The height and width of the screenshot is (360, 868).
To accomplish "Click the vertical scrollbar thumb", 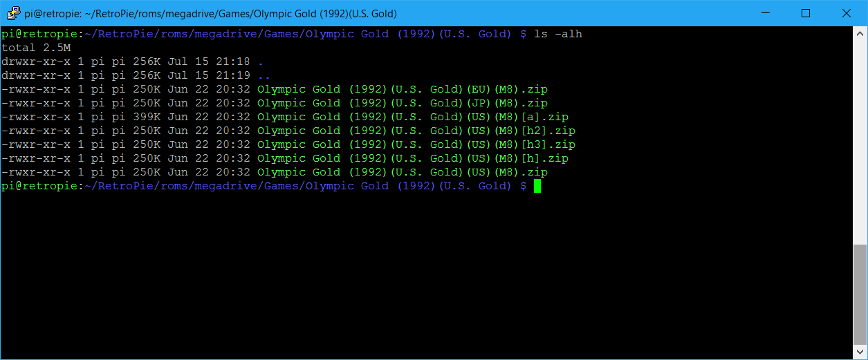I will (x=861, y=296).
